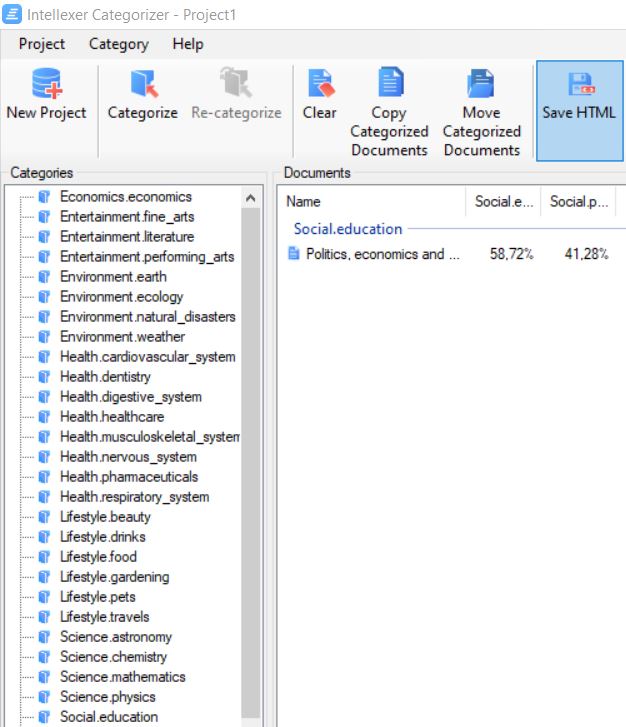Click the category icon next to Health.dentistry
The image size is (626, 727).
44,377
